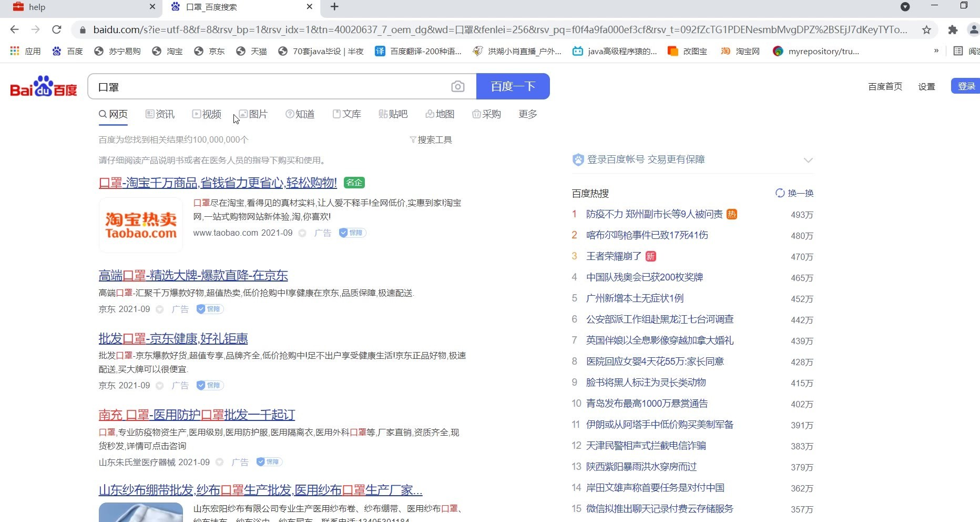
Task: Switch to the 贴吧 tab
Action: click(393, 114)
